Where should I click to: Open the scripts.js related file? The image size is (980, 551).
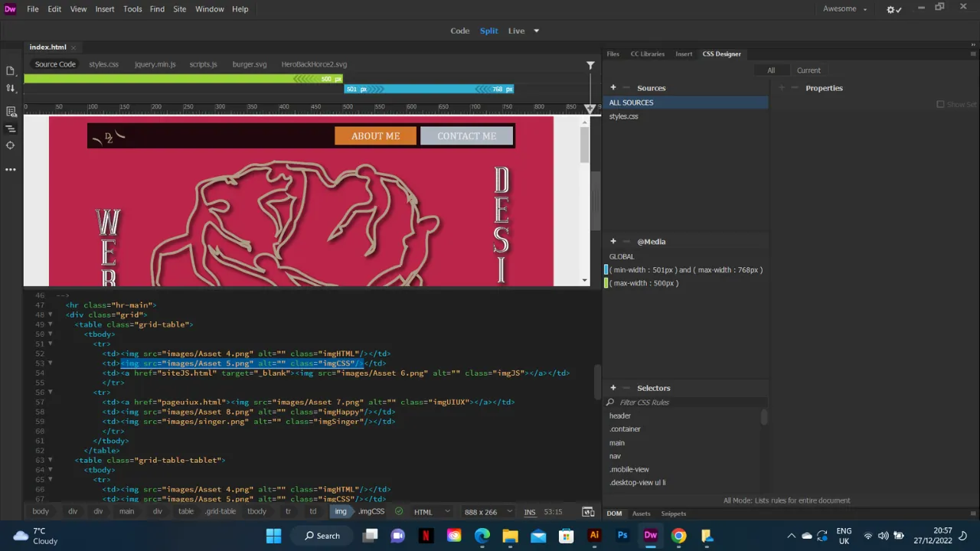(203, 64)
